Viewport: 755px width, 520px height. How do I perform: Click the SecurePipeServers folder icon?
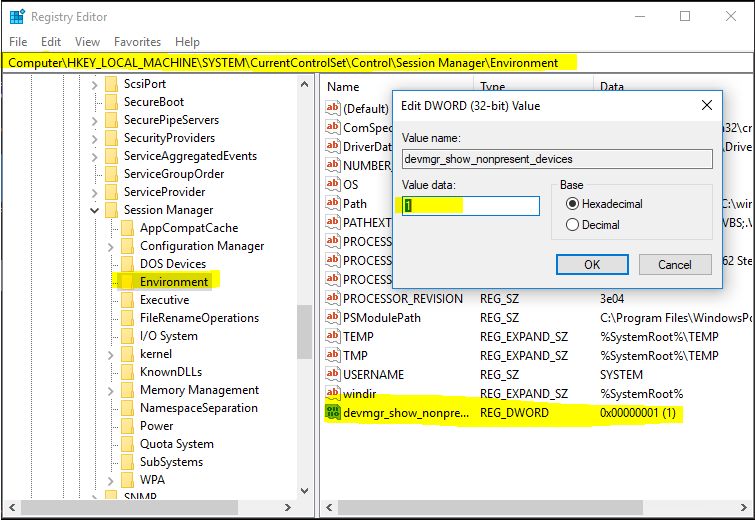coord(112,120)
